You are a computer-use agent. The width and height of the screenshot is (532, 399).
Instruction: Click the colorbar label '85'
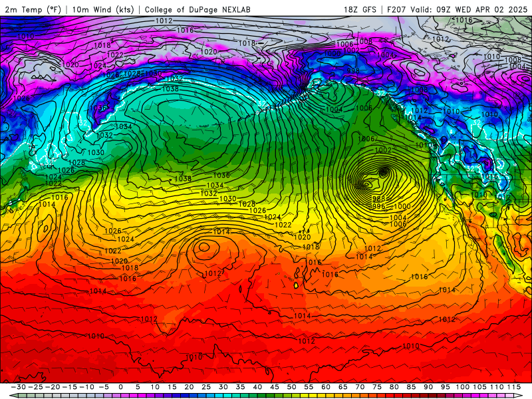click(x=410, y=387)
